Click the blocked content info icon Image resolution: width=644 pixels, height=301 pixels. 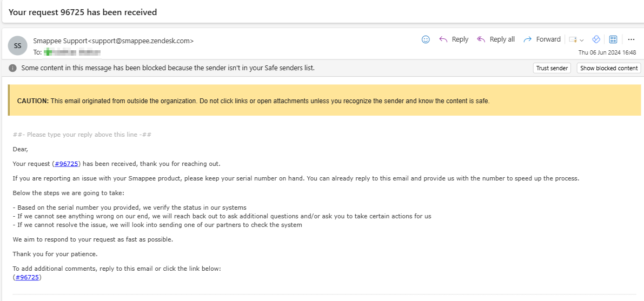(x=13, y=68)
